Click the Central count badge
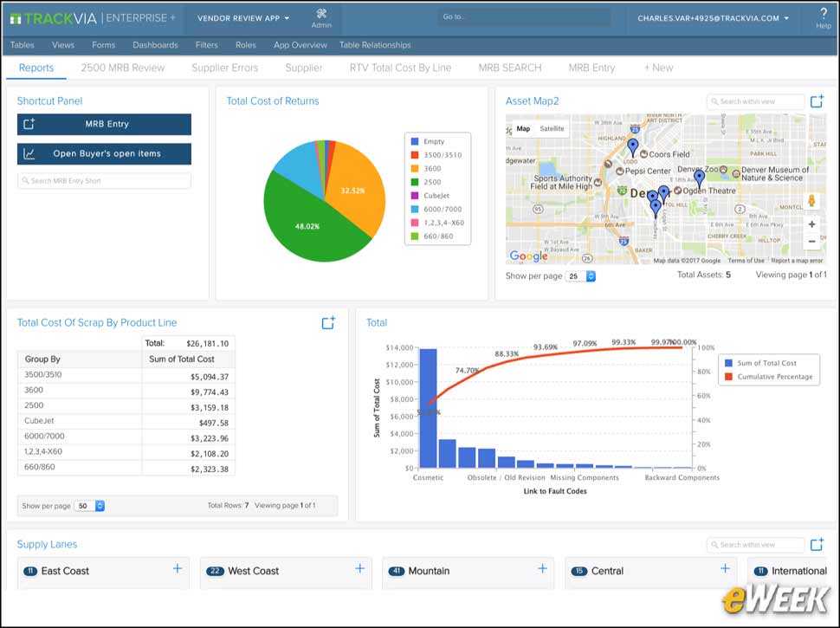This screenshot has width=840, height=628. (x=579, y=571)
